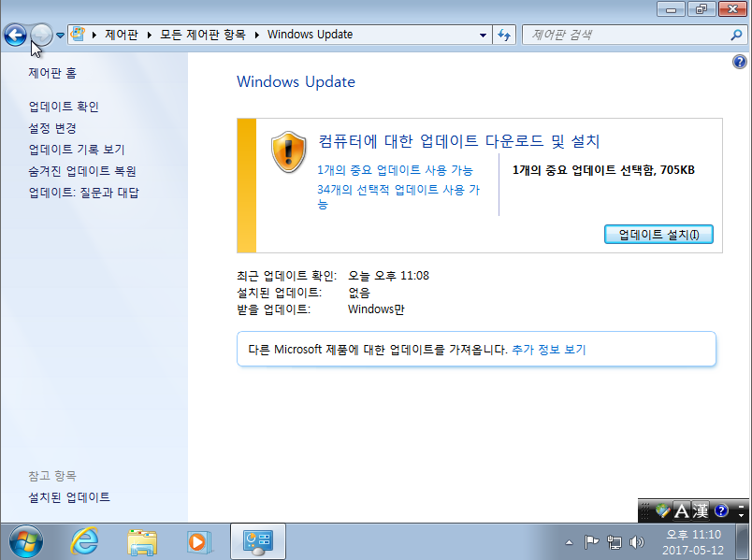Open the Action Center flag icon
This screenshot has height=560, width=752.
(591, 542)
